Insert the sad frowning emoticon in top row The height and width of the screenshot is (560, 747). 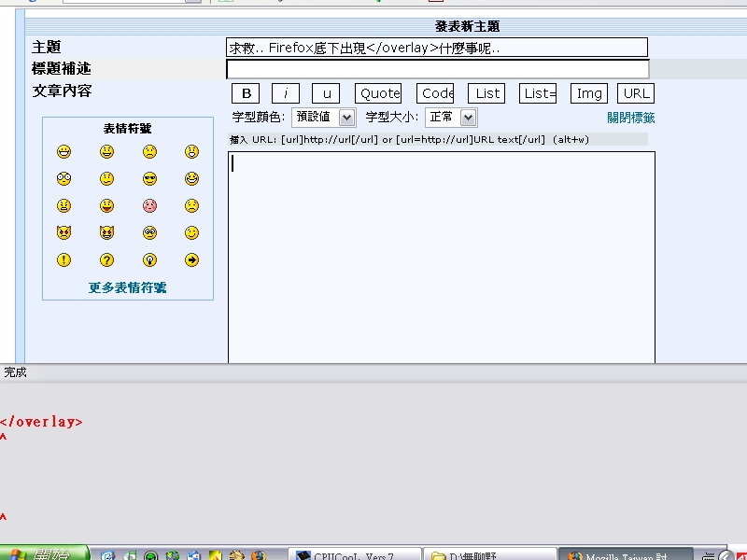tap(149, 152)
